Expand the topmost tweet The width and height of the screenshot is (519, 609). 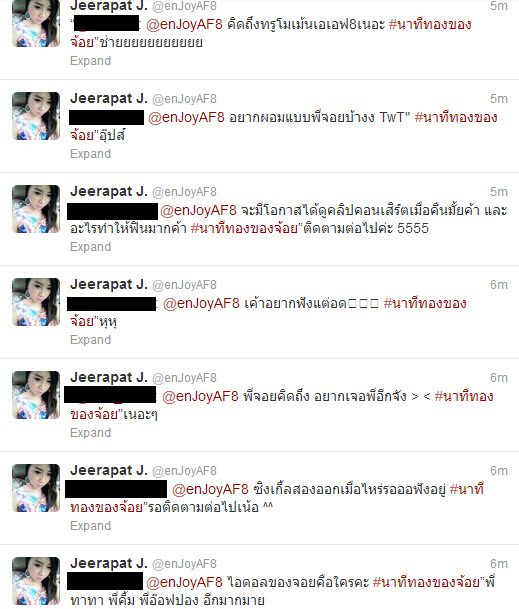(91, 61)
